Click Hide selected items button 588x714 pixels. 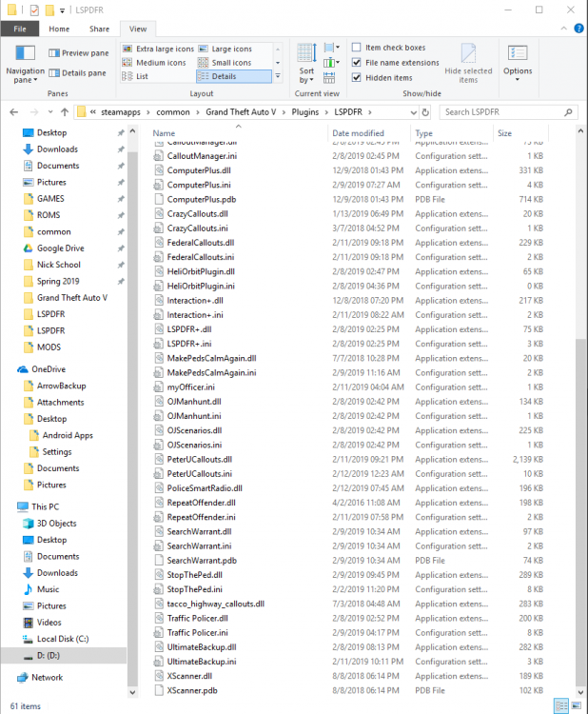pyautogui.click(x=468, y=63)
